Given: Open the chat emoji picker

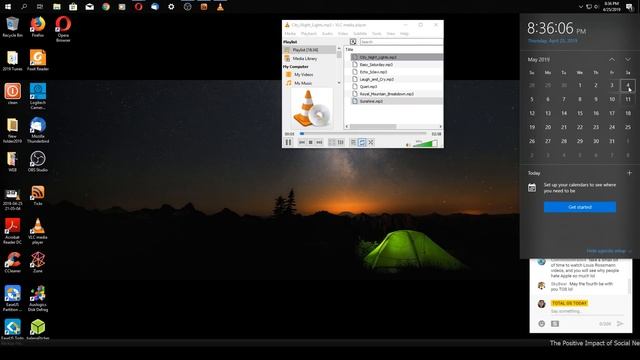Looking at the screenshot, I should click(x=542, y=324).
